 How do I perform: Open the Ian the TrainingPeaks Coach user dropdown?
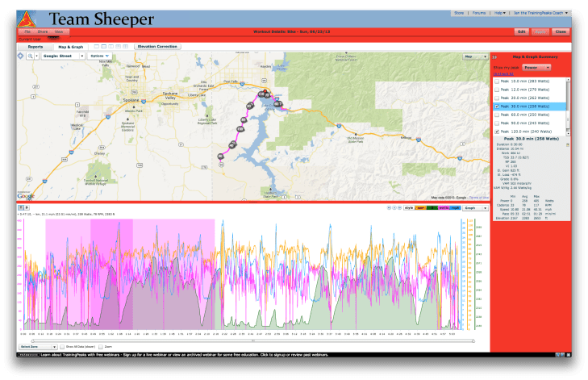pyautogui.click(x=540, y=13)
